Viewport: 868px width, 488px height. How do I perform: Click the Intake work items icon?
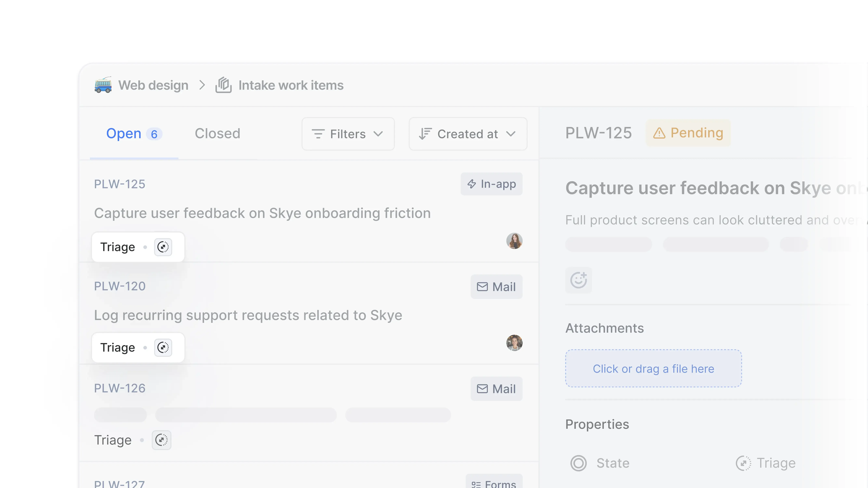coord(223,85)
